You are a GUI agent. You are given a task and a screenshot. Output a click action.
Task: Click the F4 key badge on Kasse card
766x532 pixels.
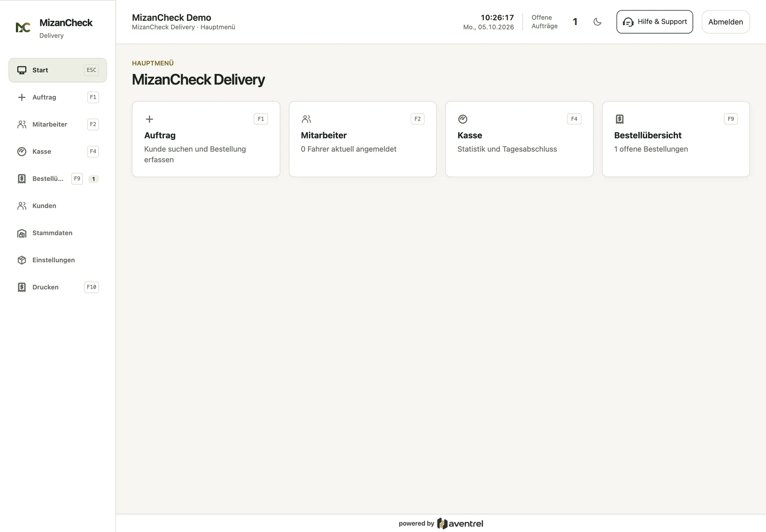(574, 119)
